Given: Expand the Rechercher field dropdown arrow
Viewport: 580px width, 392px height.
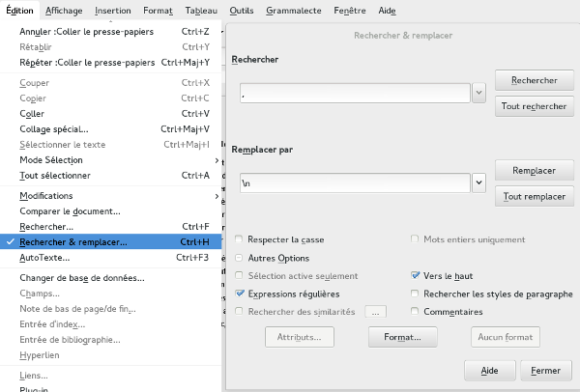Looking at the screenshot, I should (478, 93).
